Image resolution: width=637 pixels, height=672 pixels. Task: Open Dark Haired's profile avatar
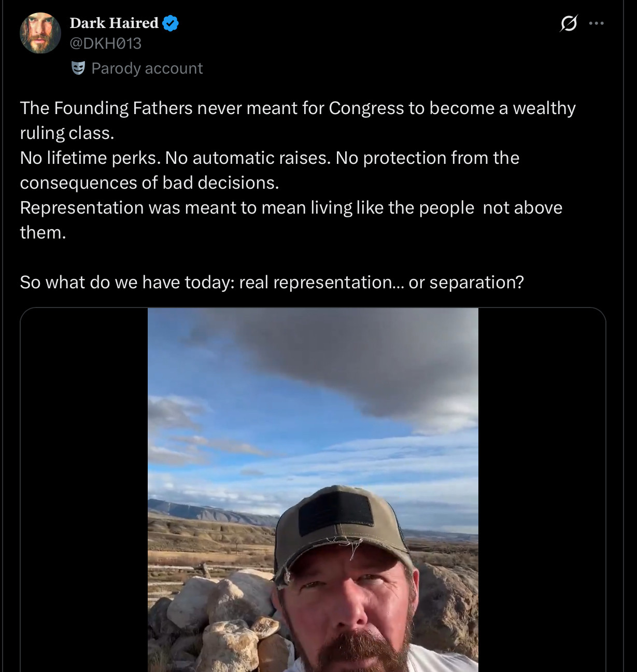[40, 33]
